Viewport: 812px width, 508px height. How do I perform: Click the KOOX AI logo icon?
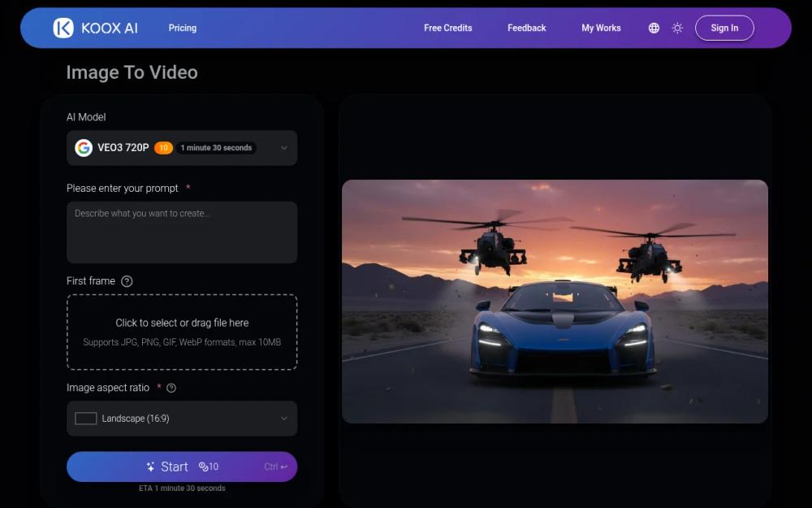[x=62, y=27]
